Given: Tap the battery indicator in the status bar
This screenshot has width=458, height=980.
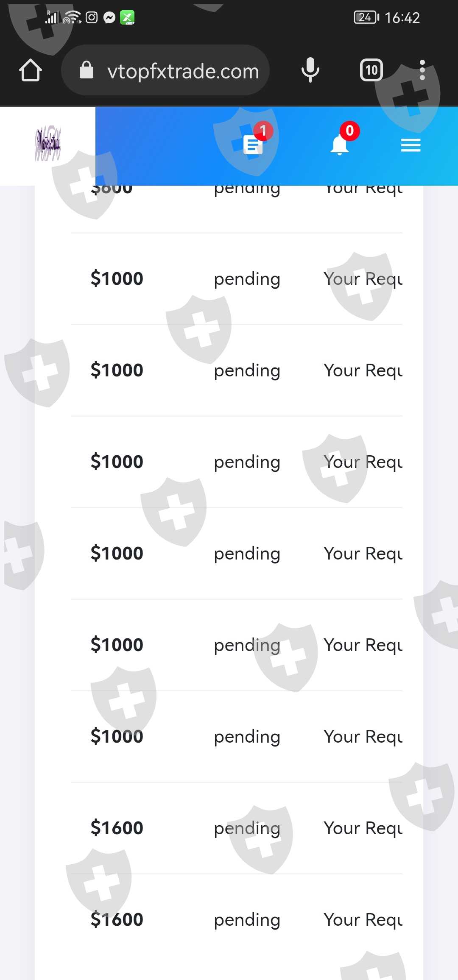Looking at the screenshot, I should (366, 17).
